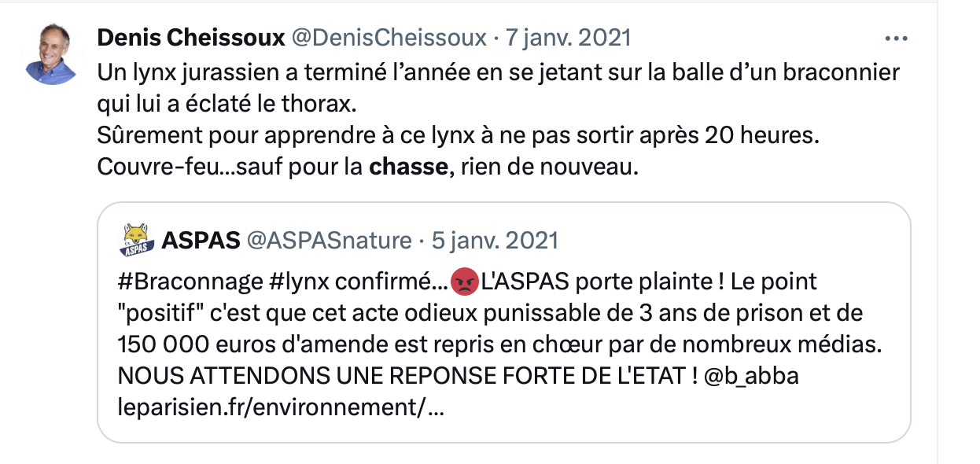This screenshot has height=464, width=980.
Task: Open the @b_abba mention
Action: click(752, 376)
